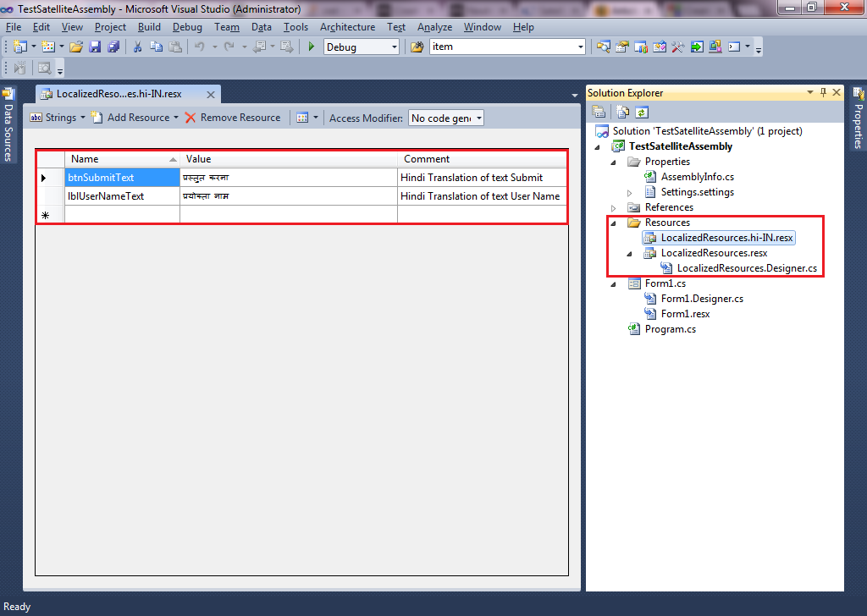867x616 pixels.
Task: Open the Properties side tab
Action: [x=859, y=118]
